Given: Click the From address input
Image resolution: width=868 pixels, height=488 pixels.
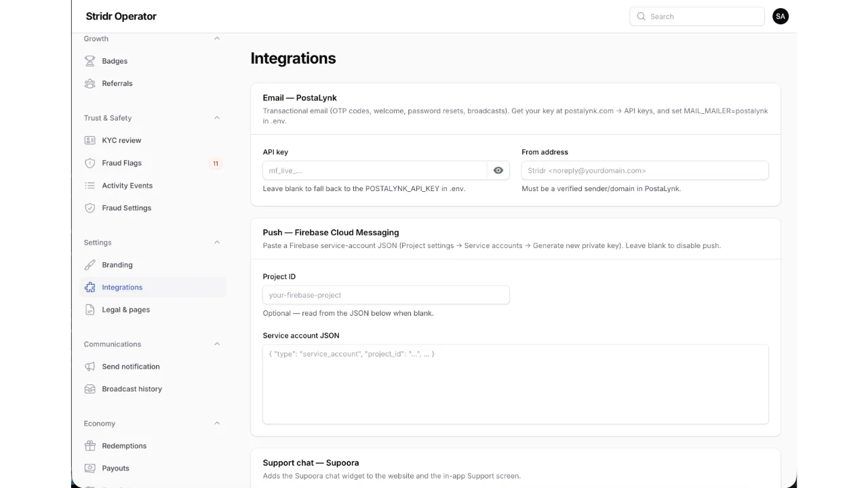Looking at the screenshot, I should coord(645,171).
